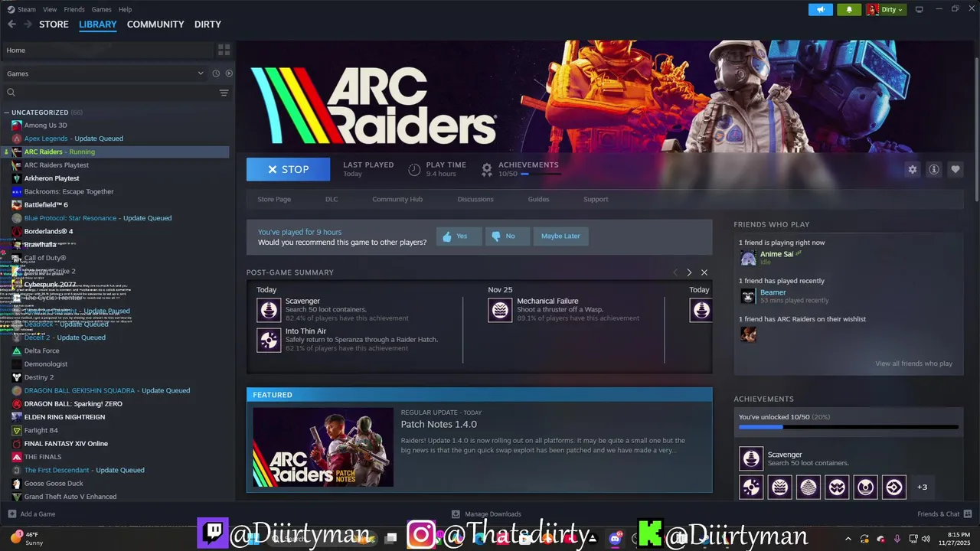980x551 pixels.
Task: Go to the COMMUNITY tab
Action: coord(155,24)
